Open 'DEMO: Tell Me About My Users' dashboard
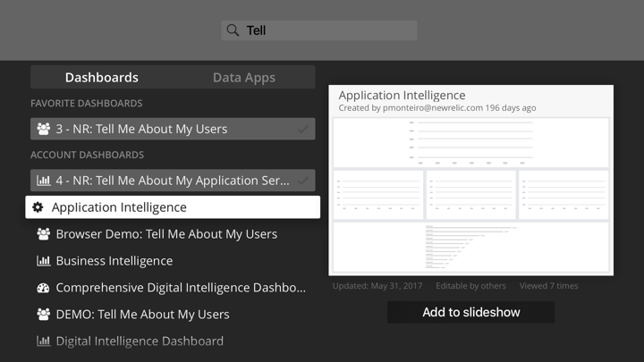 click(173, 315)
